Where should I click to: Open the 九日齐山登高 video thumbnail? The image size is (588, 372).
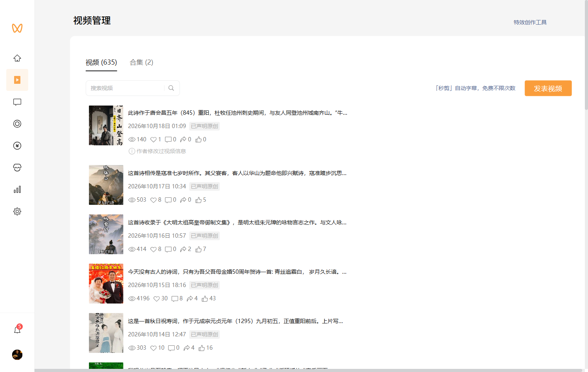click(x=106, y=125)
